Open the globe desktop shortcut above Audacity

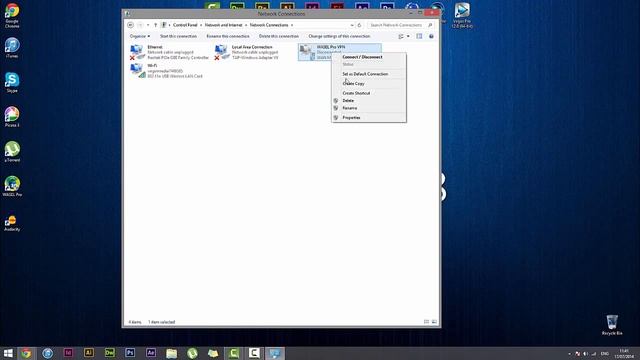[x=12, y=187]
